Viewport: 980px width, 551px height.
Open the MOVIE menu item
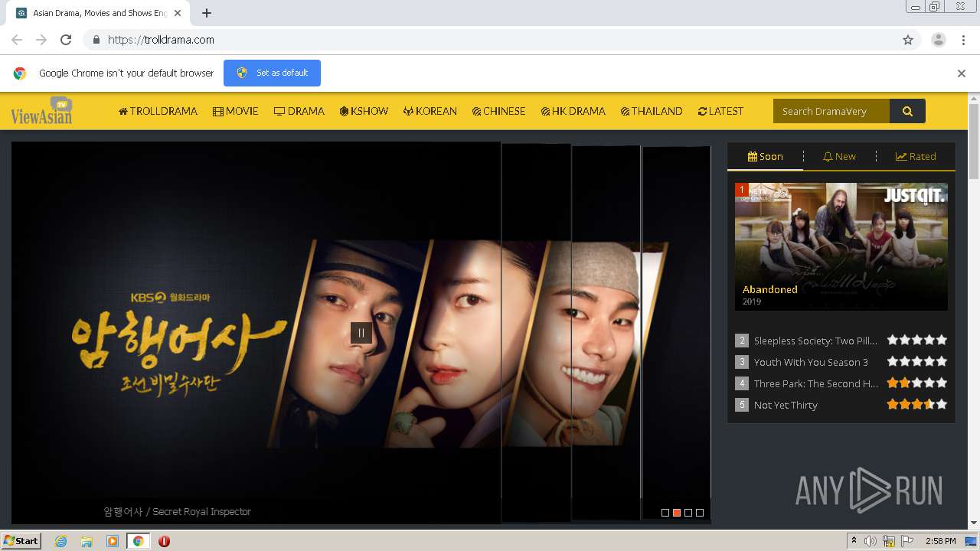point(236,111)
